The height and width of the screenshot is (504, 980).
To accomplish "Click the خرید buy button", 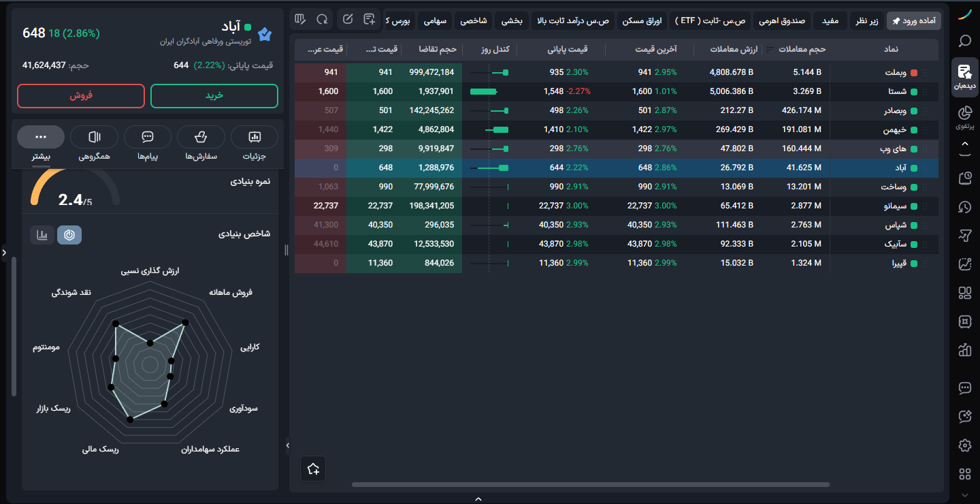I will pos(214,96).
